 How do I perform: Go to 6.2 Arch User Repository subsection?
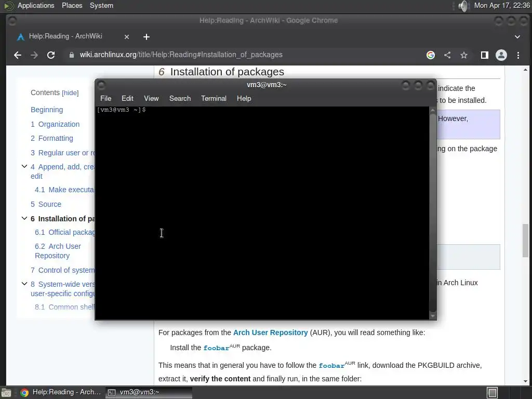click(58, 251)
